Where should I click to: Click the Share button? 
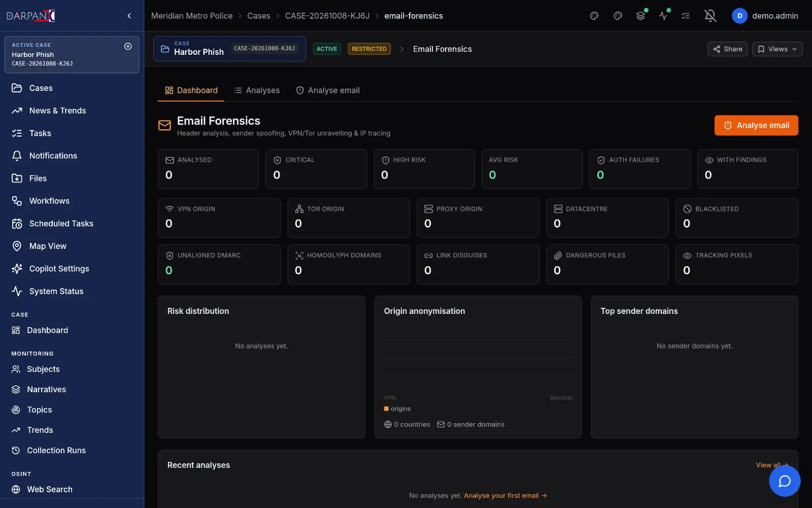727,49
